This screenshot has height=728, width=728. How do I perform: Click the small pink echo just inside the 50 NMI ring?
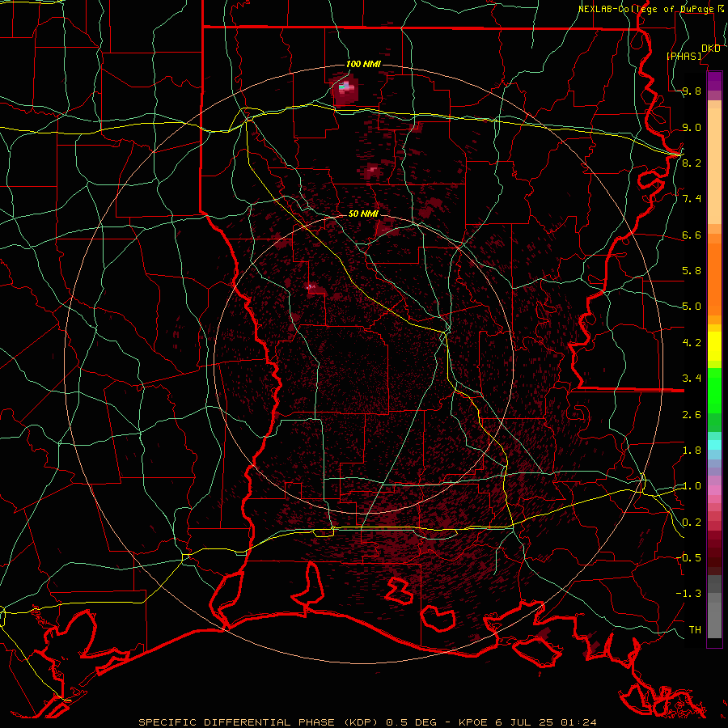pyautogui.click(x=312, y=288)
